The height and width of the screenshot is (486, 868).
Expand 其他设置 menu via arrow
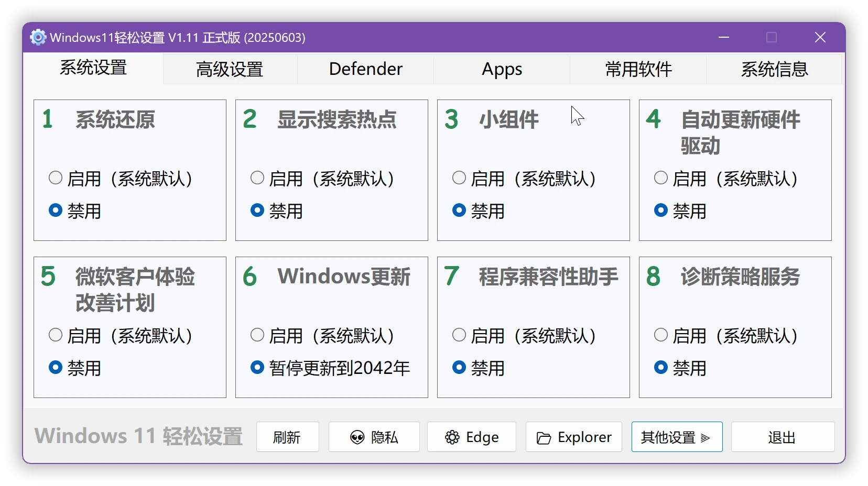point(706,438)
